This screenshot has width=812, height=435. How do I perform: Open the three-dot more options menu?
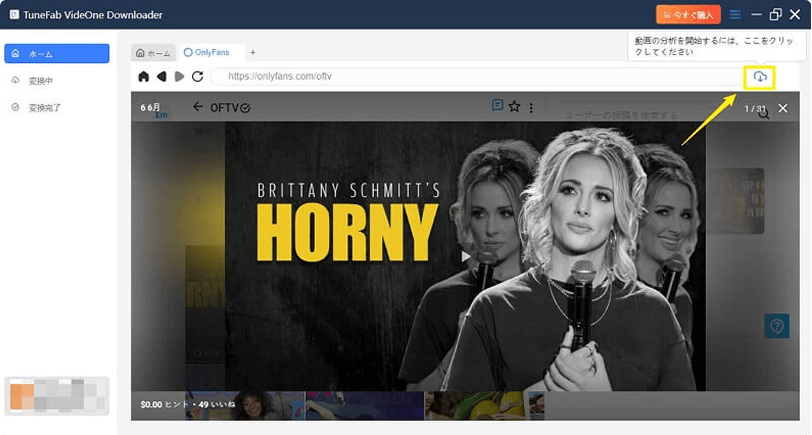[531, 107]
